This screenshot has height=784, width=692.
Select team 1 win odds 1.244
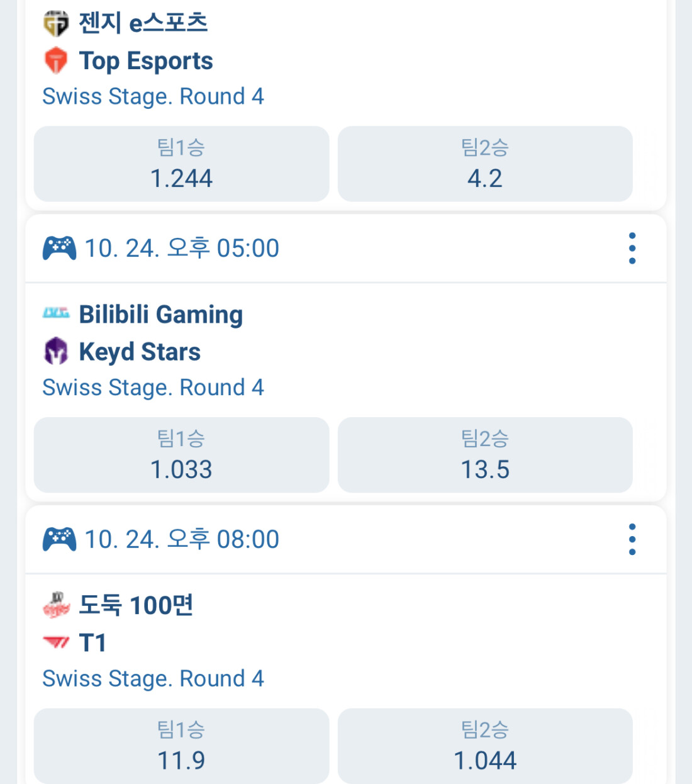tap(181, 164)
